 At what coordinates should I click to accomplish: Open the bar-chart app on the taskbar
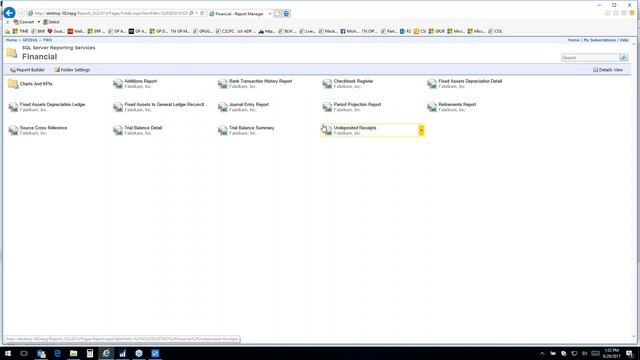coord(122,353)
